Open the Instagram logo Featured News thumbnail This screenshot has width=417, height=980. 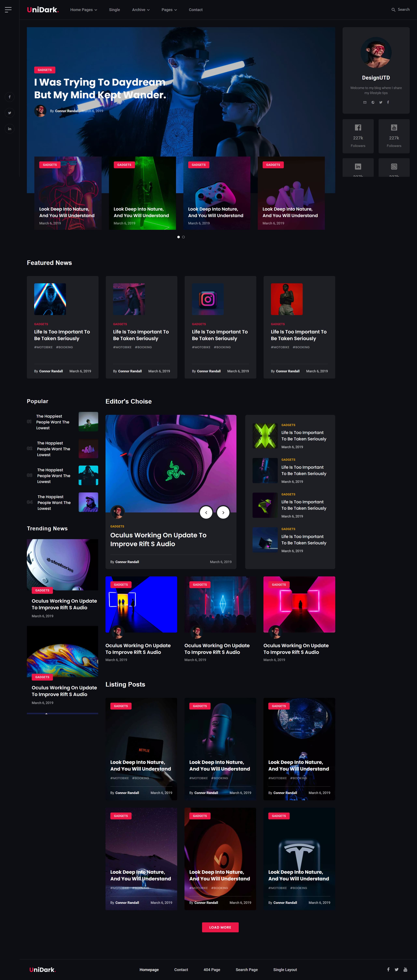(x=208, y=299)
